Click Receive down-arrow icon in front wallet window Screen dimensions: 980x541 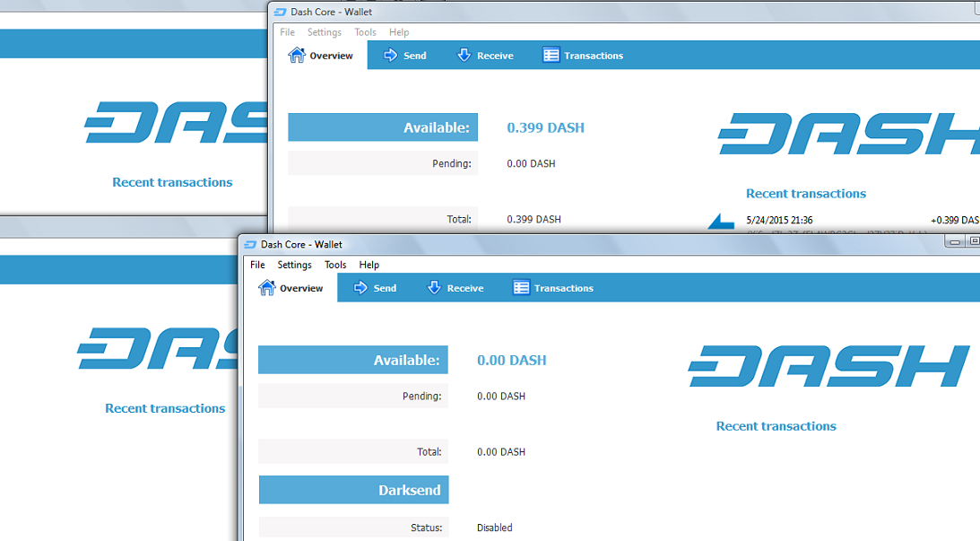[x=434, y=288]
